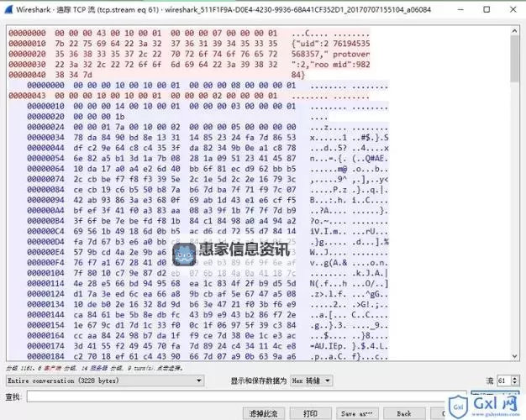
Task: Click the offset 00000134 row
Action: tap(208, 304)
